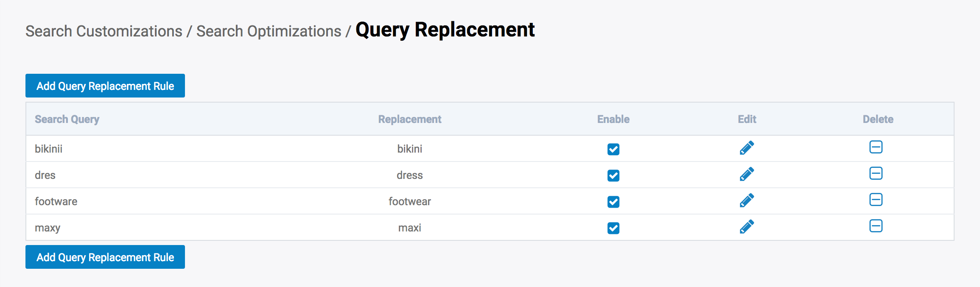Click the Search Query column header
The image size is (980, 287).
[67, 119]
